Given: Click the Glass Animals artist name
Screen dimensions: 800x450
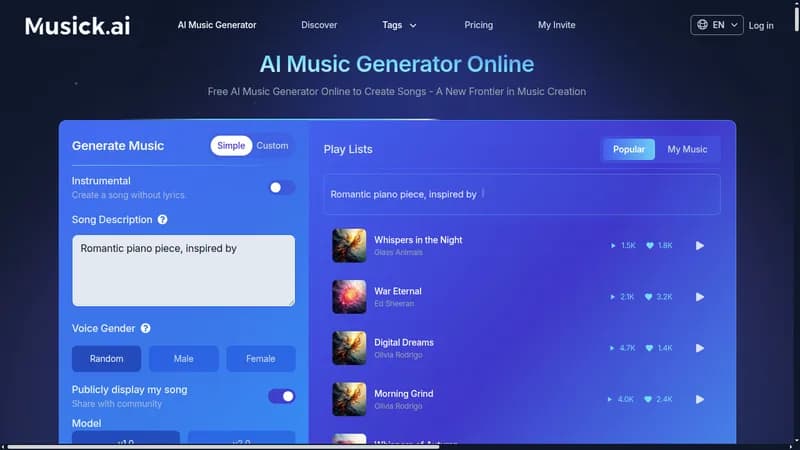Looking at the screenshot, I should (x=398, y=253).
